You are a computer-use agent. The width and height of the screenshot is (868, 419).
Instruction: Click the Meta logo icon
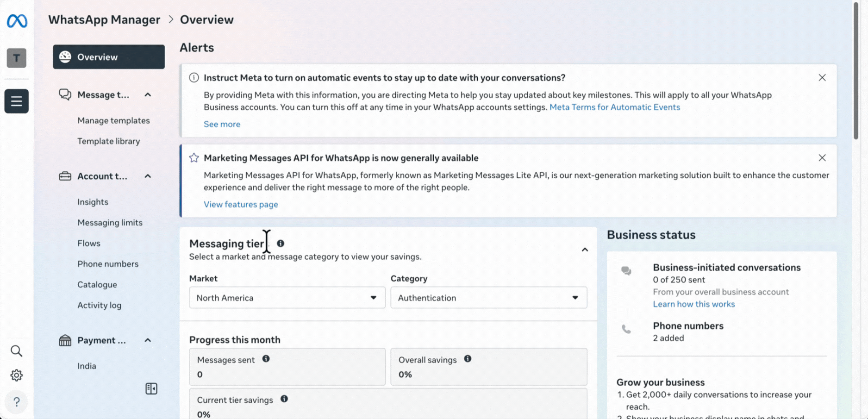pos(17,21)
